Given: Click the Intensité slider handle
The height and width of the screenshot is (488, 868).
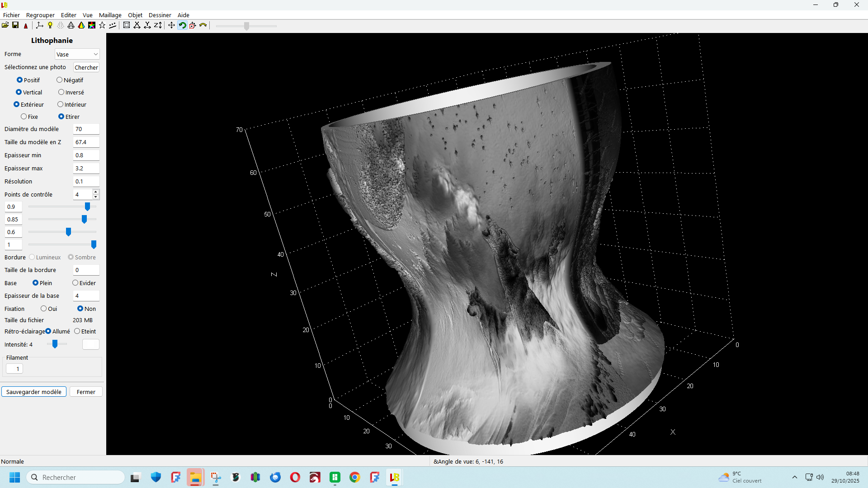Looking at the screenshot, I should (x=55, y=344).
